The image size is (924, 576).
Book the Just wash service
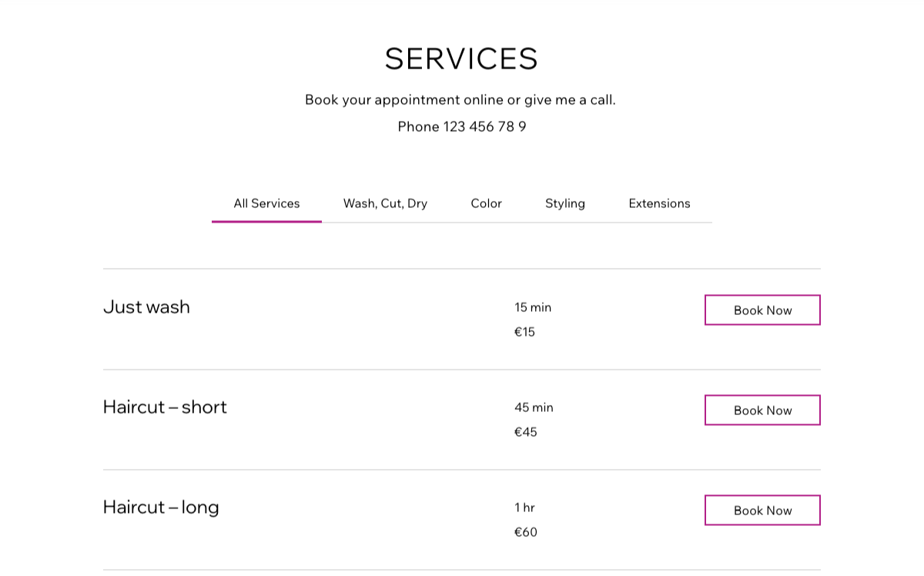coord(762,310)
